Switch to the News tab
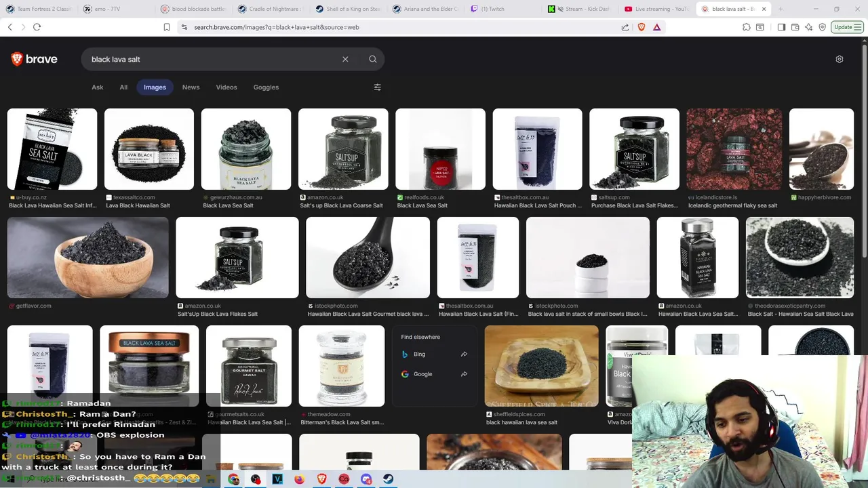Viewport: 868px width, 488px height. tap(191, 87)
